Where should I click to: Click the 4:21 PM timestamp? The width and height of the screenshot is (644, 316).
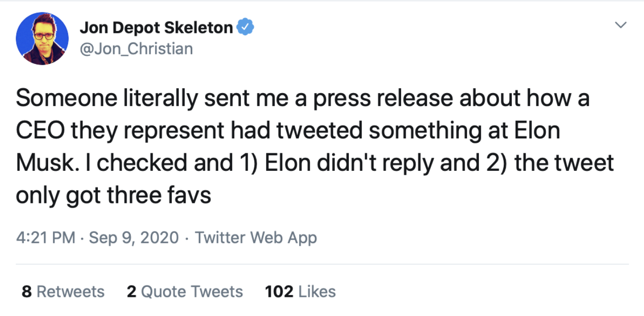tap(45, 237)
